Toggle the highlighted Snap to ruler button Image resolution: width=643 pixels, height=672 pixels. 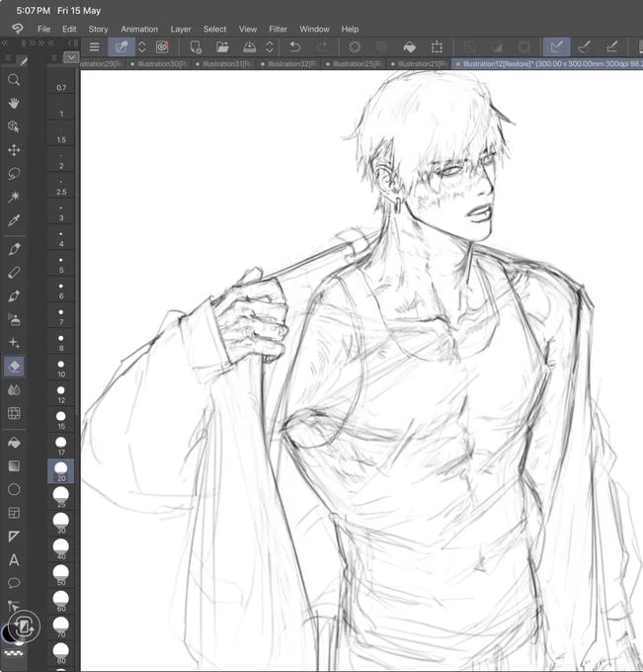coord(556,46)
